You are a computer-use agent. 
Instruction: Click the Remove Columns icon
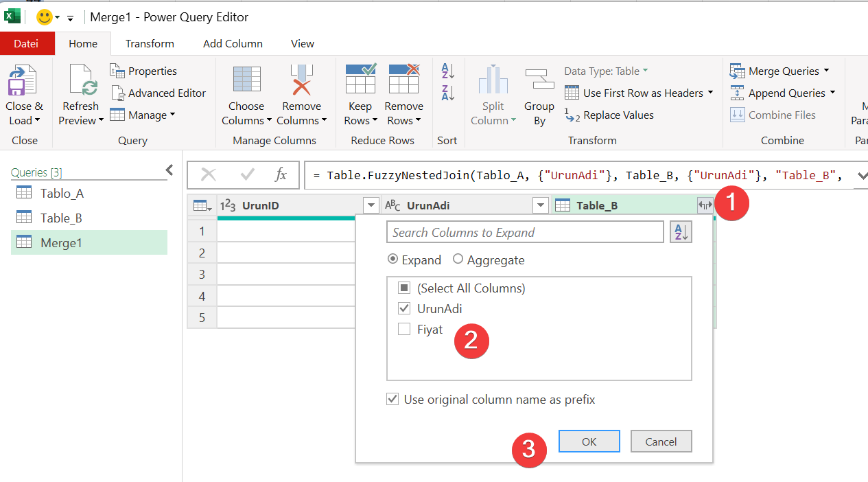301,80
